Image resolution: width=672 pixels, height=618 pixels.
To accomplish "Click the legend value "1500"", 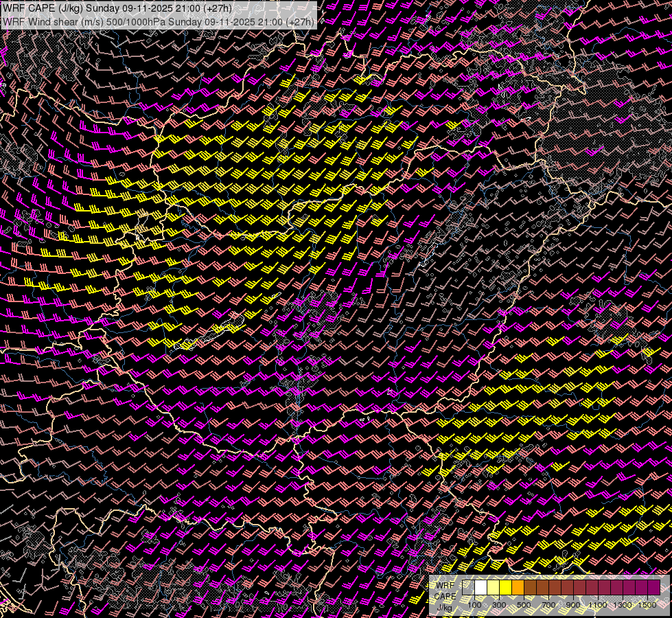I will pyautogui.click(x=647, y=605).
